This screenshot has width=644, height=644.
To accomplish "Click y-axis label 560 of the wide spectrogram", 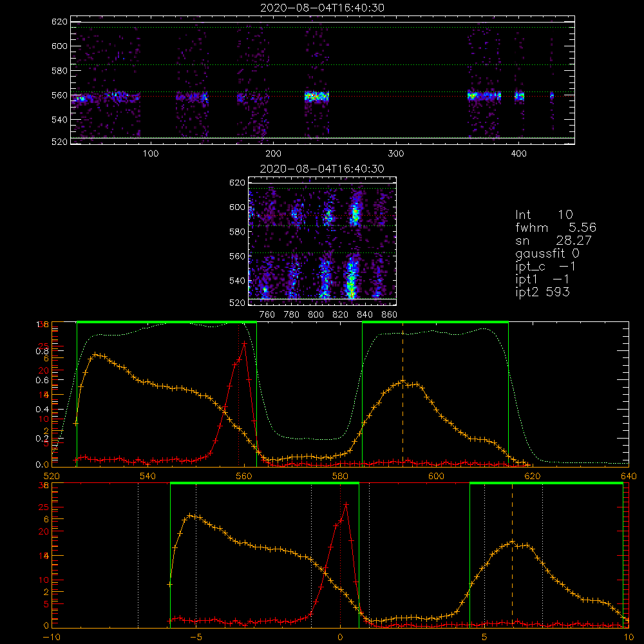I will click(59, 95).
